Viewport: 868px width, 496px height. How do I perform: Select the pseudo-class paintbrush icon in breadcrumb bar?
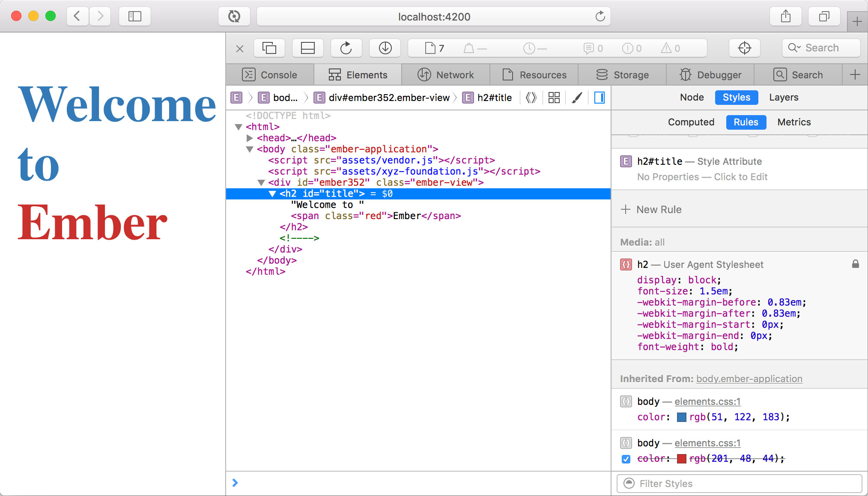click(577, 98)
